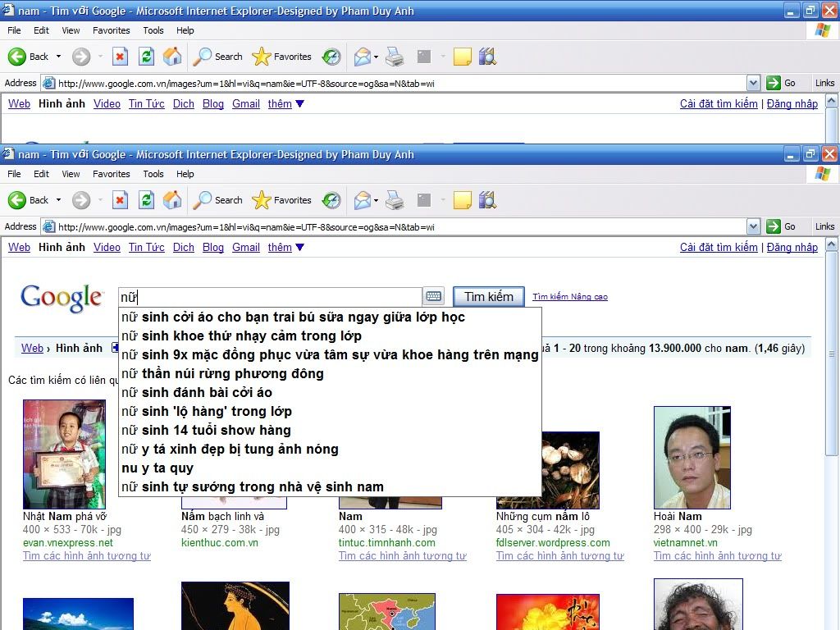The height and width of the screenshot is (630, 840).
Task: Open Mail dropdown arrow in back window toolbar
Action: pyautogui.click(x=376, y=57)
